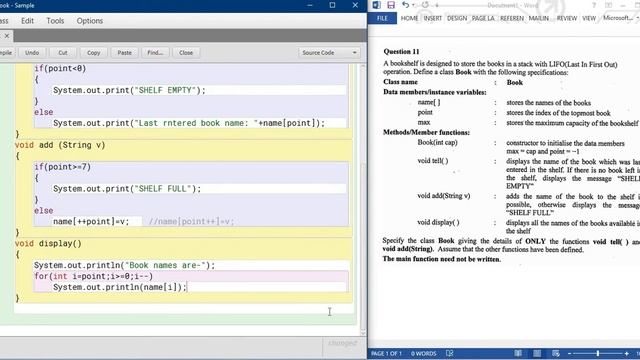Click on code line name[++point]=v;
The image size is (640, 360).
91,222
